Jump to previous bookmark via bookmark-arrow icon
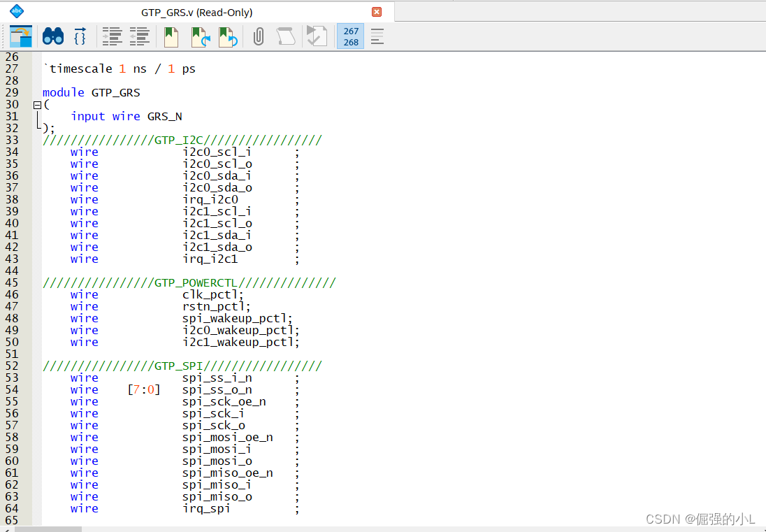 pyautogui.click(x=227, y=36)
